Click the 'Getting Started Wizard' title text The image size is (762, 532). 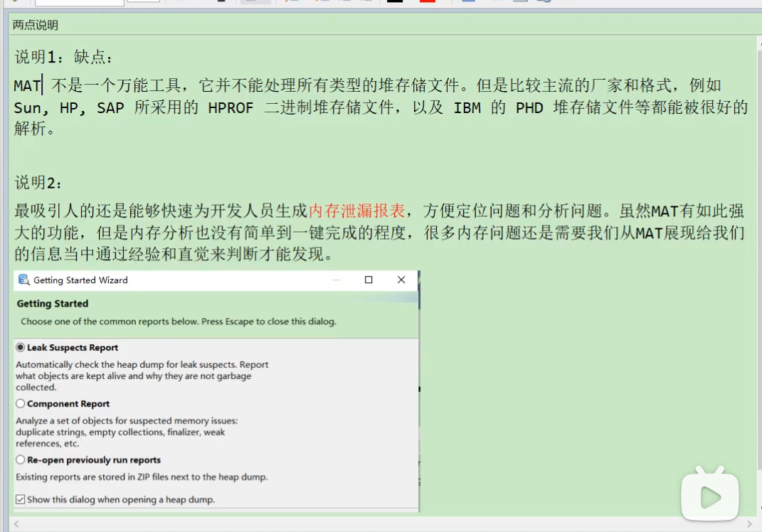pyautogui.click(x=80, y=280)
